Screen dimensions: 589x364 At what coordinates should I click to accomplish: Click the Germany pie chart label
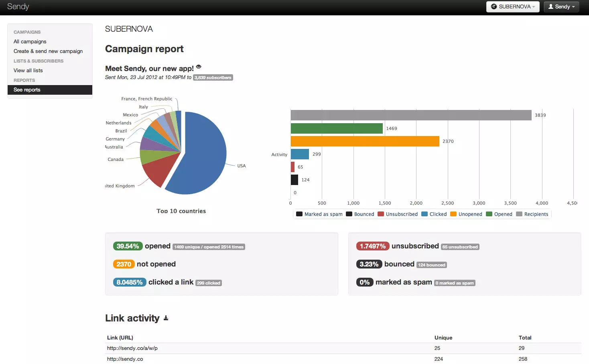tap(115, 139)
